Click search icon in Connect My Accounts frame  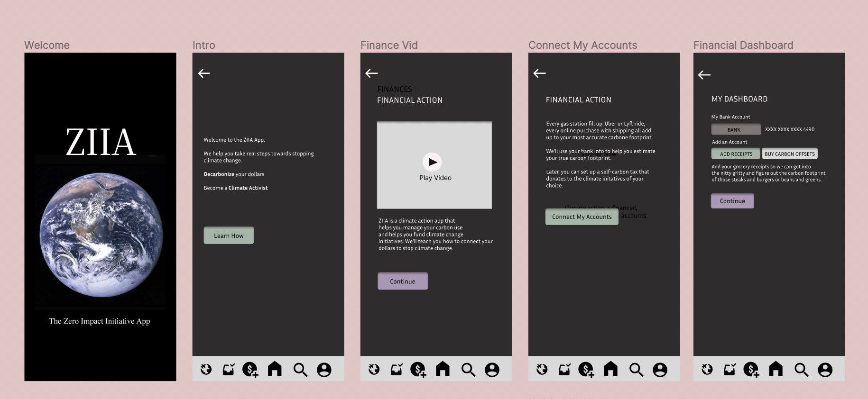tap(636, 370)
